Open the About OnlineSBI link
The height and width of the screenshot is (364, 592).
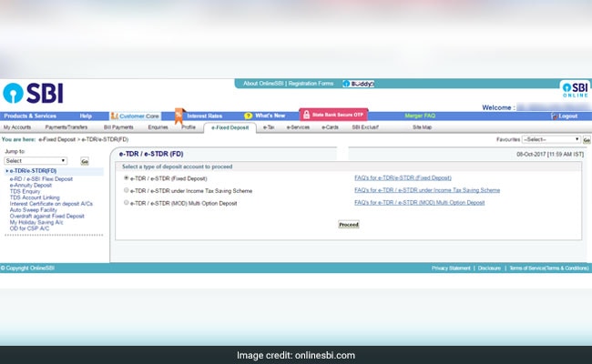click(263, 84)
